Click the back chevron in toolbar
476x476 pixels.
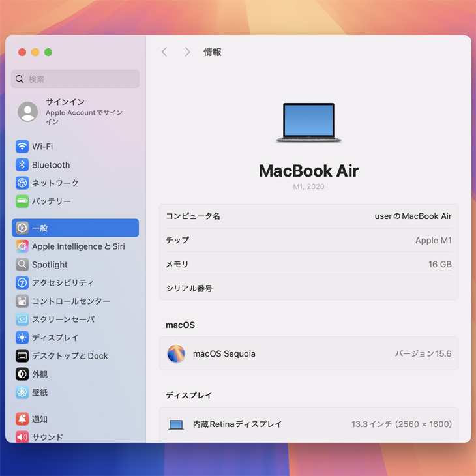pyautogui.click(x=164, y=52)
